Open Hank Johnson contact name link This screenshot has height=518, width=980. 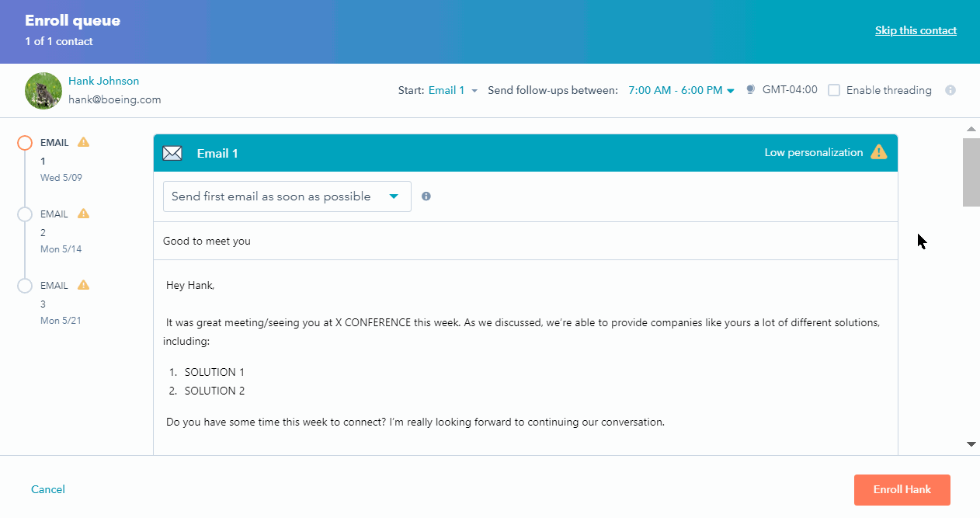pyautogui.click(x=103, y=81)
